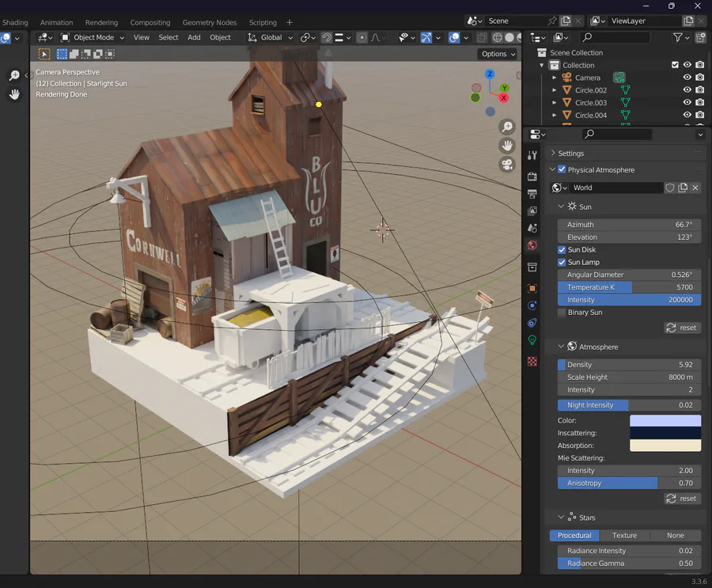This screenshot has width=712, height=588.
Task: Enable the Binary Sun checkbox
Action: 562,313
